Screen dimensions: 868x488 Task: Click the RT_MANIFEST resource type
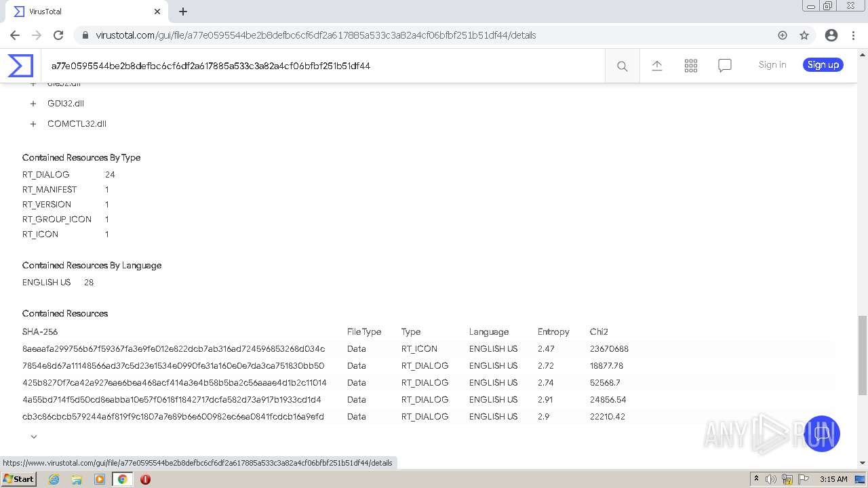pyautogui.click(x=50, y=190)
